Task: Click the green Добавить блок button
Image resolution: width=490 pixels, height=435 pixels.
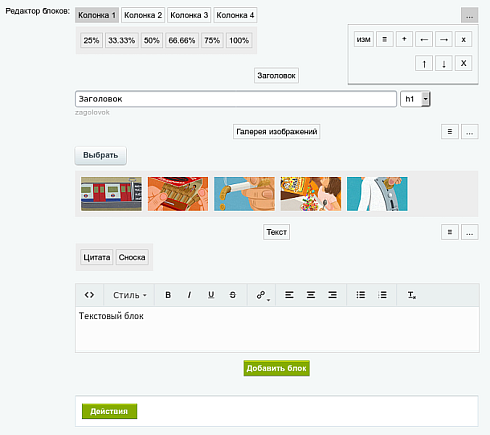Action: pyautogui.click(x=277, y=368)
